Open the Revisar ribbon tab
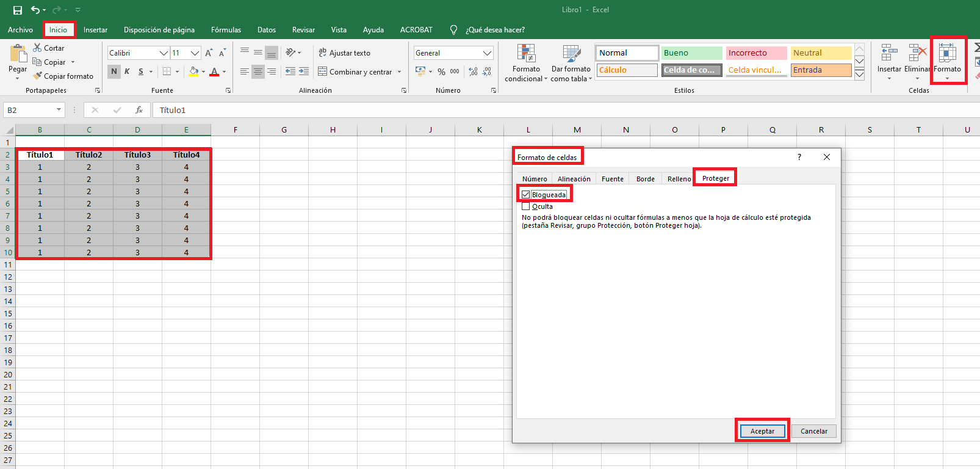This screenshot has width=980, height=469. point(303,30)
